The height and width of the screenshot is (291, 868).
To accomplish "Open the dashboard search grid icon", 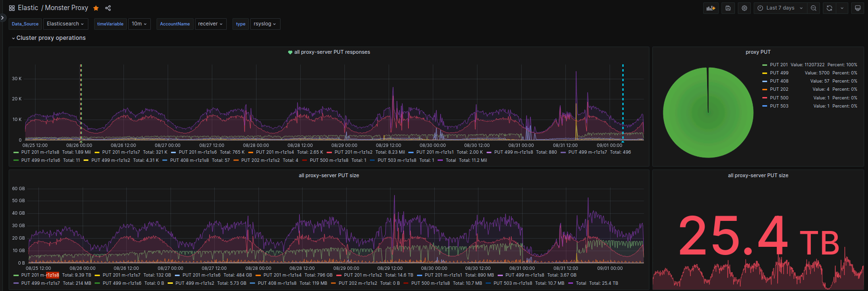I will (x=12, y=8).
